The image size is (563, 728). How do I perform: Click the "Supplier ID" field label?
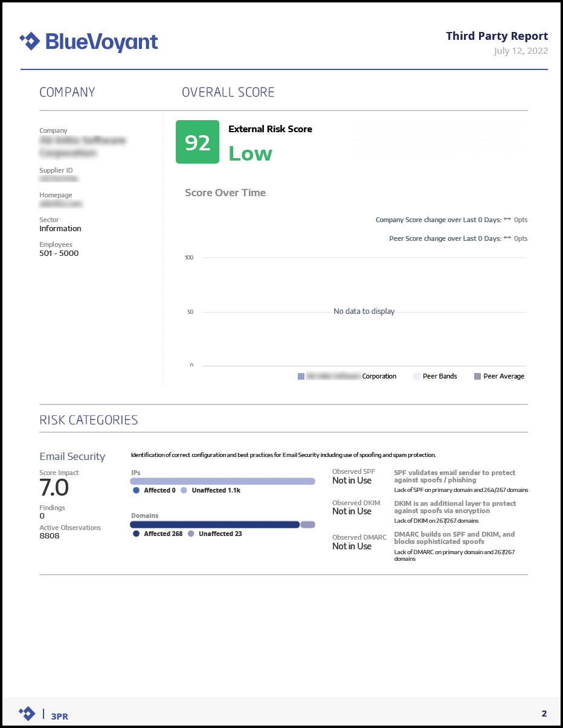pyautogui.click(x=56, y=170)
